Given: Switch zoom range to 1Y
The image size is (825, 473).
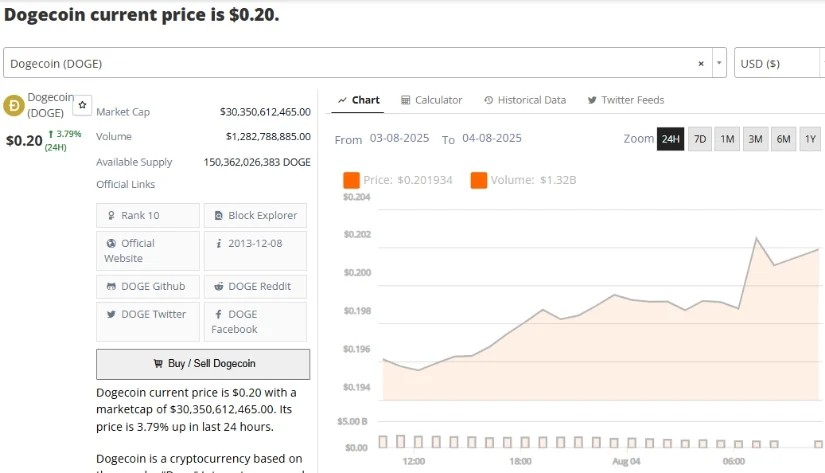Looking at the screenshot, I should 810,139.
